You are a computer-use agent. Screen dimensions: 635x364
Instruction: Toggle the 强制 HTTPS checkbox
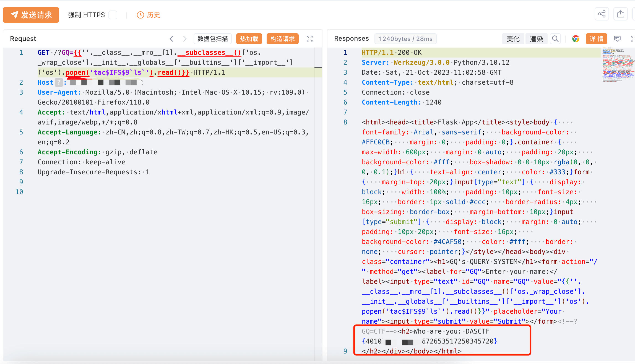(x=113, y=15)
